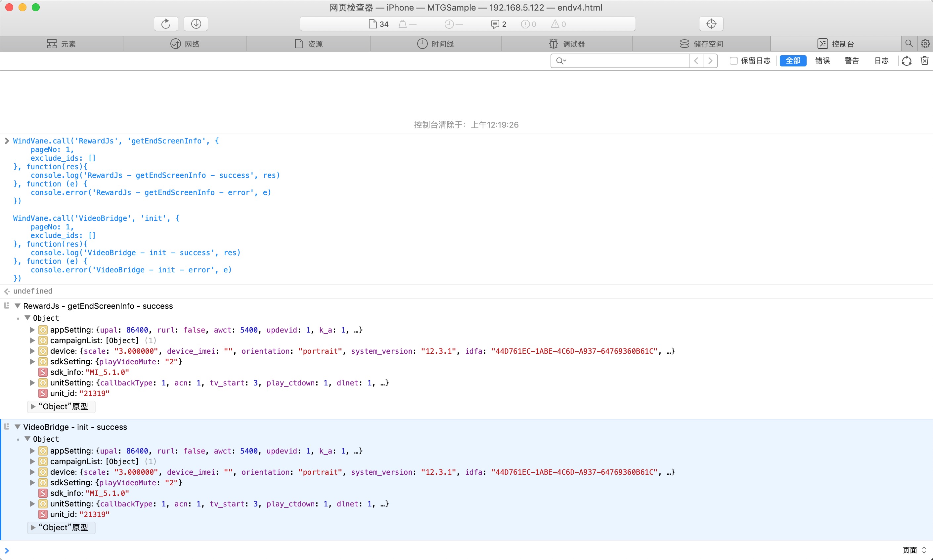The height and width of the screenshot is (560, 933).
Task: Click the download web archive button
Action: pos(196,24)
